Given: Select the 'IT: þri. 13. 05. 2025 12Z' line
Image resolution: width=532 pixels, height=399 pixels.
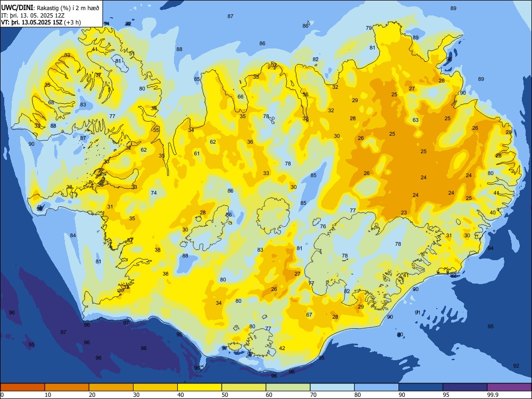Looking at the screenshot, I should (x=32, y=15).
